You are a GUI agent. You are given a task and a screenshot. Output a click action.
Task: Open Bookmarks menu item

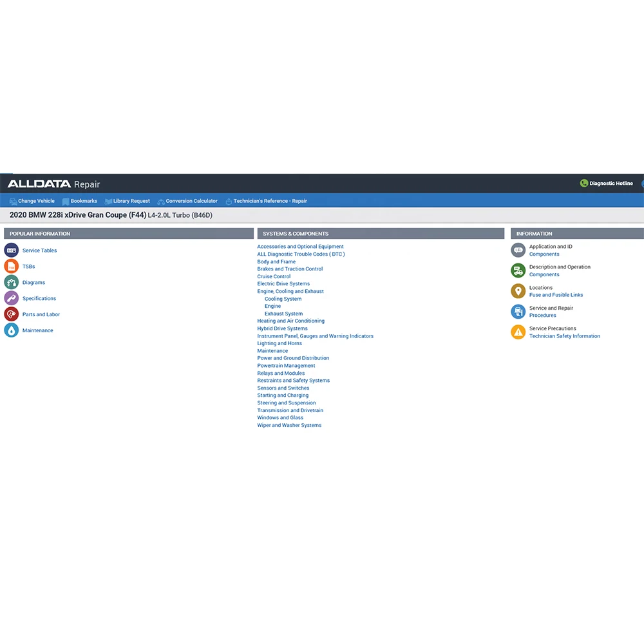pos(84,201)
